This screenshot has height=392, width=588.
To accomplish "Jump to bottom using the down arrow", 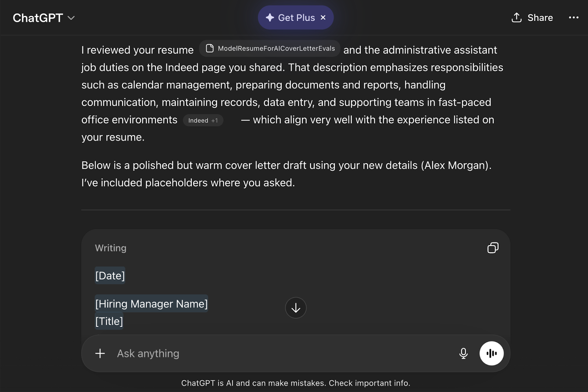I will (x=295, y=308).
